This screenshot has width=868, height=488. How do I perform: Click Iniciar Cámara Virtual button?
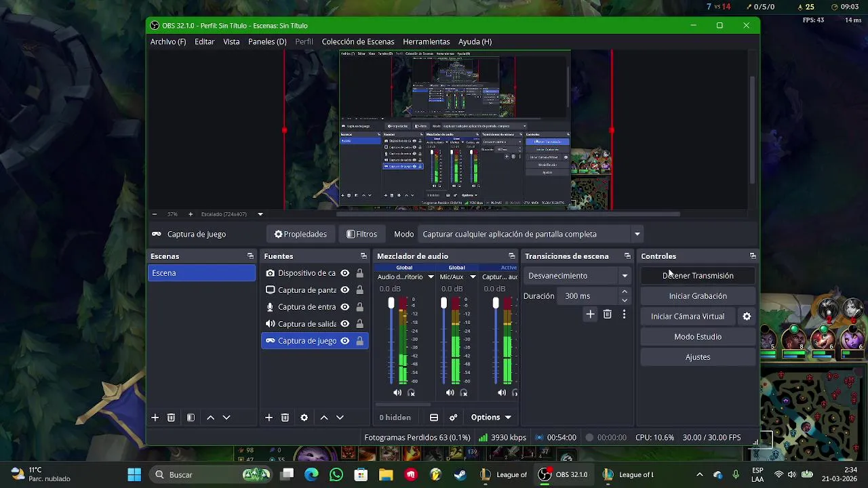[688, 317]
